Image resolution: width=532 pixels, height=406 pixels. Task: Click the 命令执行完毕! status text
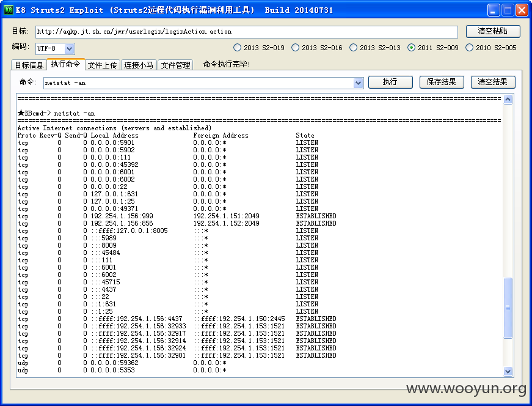(227, 64)
